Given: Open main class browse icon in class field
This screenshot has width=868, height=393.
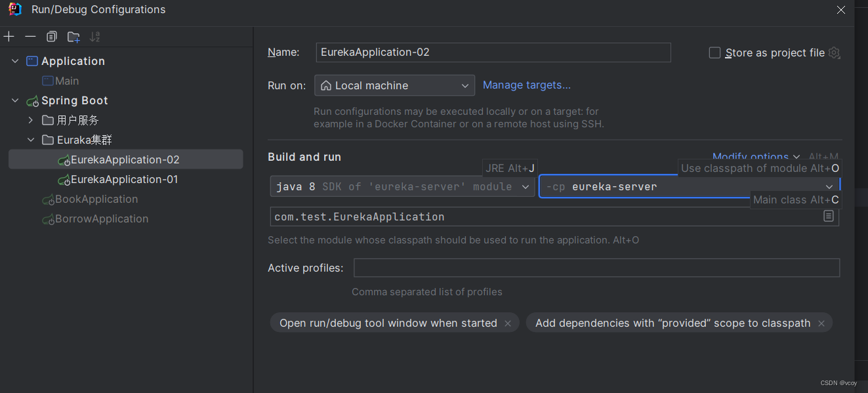Looking at the screenshot, I should coord(829,216).
